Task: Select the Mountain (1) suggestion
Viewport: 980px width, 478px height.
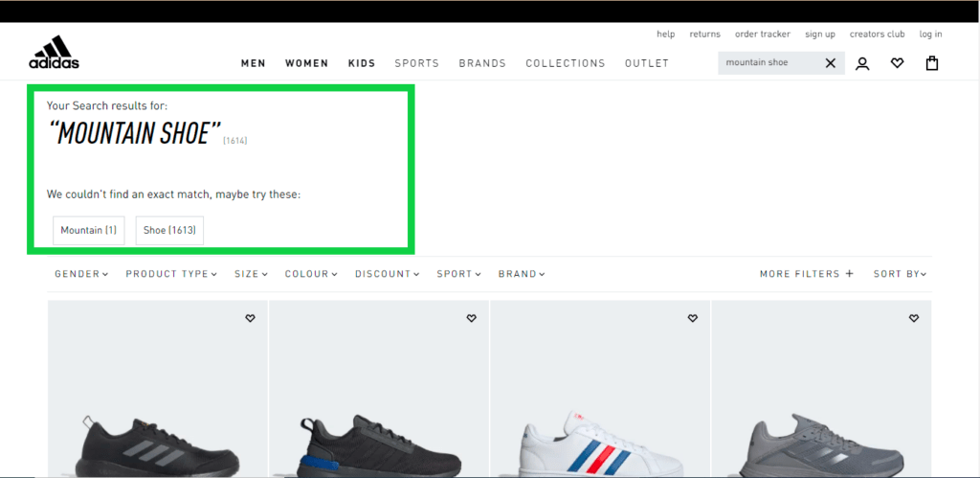Action: [x=89, y=230]
